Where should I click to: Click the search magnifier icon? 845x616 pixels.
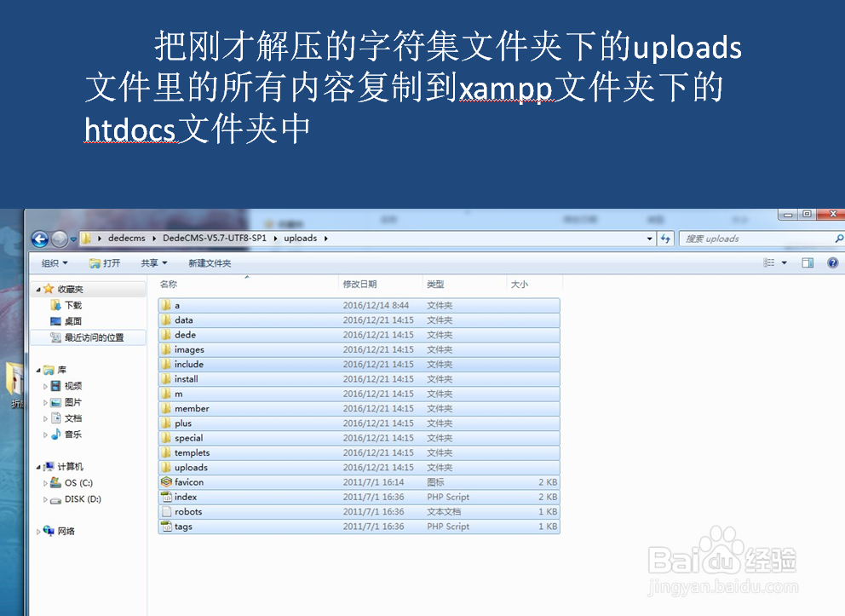pos(838,239)
